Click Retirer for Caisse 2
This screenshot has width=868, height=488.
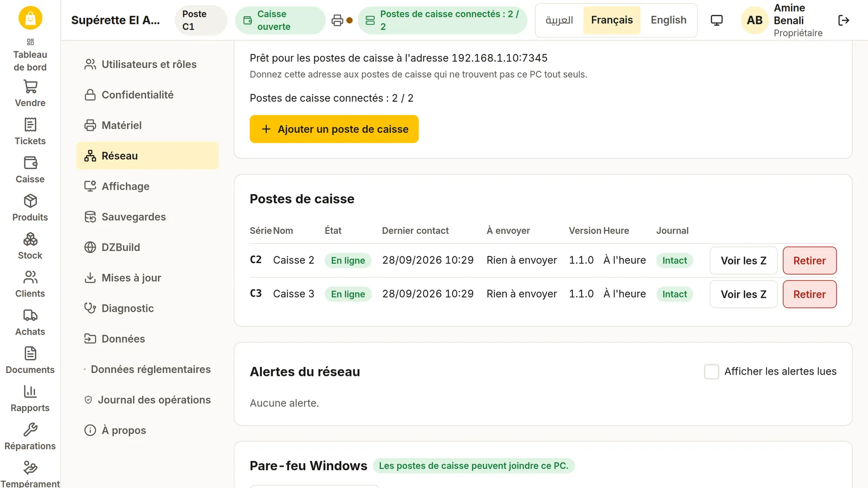[809, 261]
